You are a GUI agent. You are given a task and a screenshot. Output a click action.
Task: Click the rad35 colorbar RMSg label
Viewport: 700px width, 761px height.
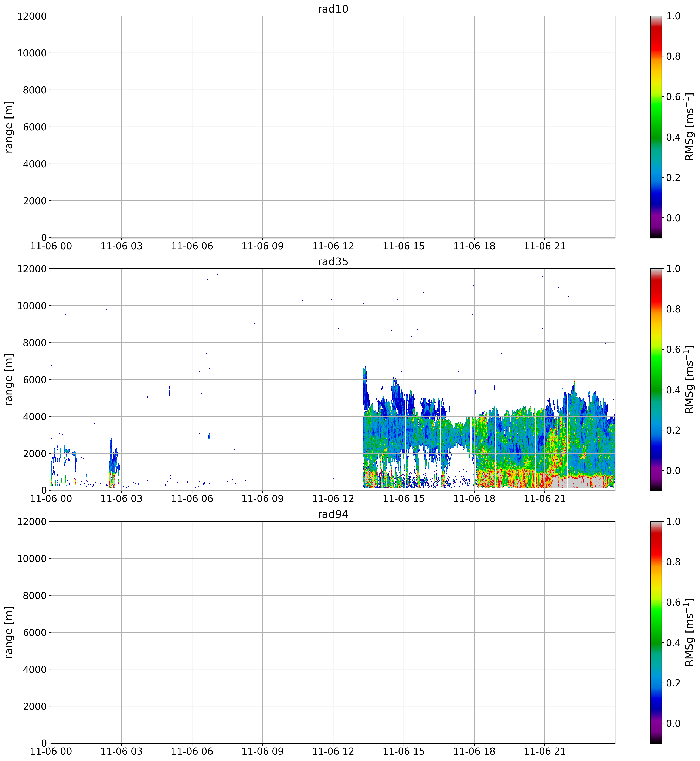click(x=689, y=379)
